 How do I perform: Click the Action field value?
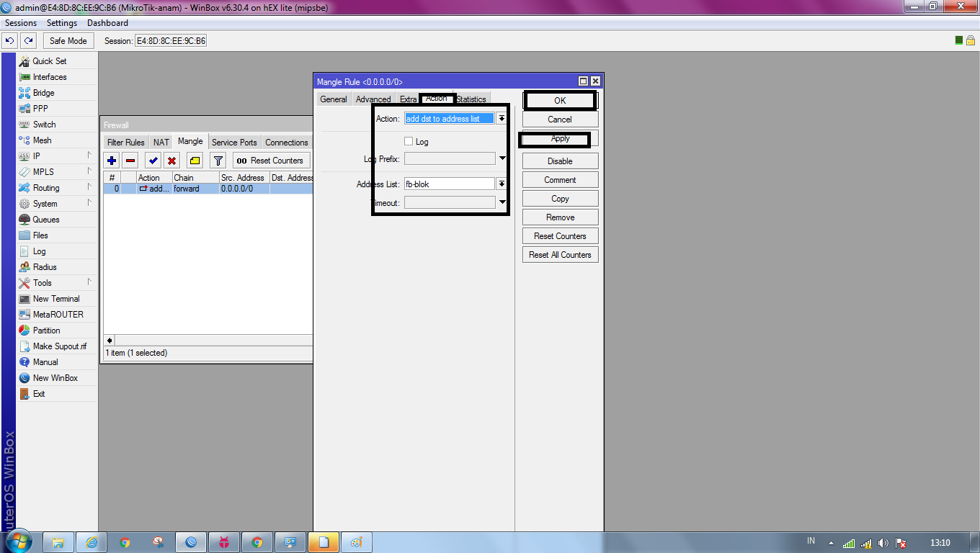click(450, 119)
